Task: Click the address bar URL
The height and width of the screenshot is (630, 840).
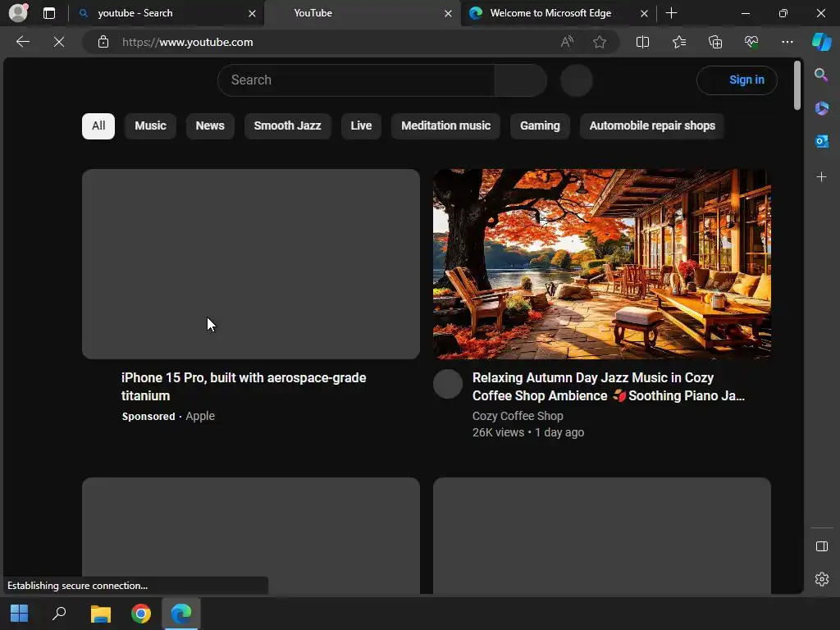Action: [x=188, y=42]
